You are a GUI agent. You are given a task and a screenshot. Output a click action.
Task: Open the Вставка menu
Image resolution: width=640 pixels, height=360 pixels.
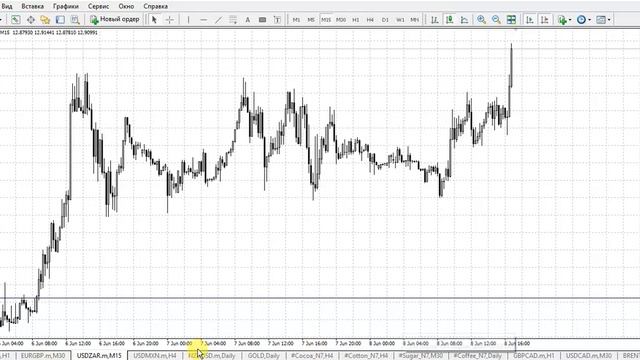pyautogui.click(x=32, y=7)
